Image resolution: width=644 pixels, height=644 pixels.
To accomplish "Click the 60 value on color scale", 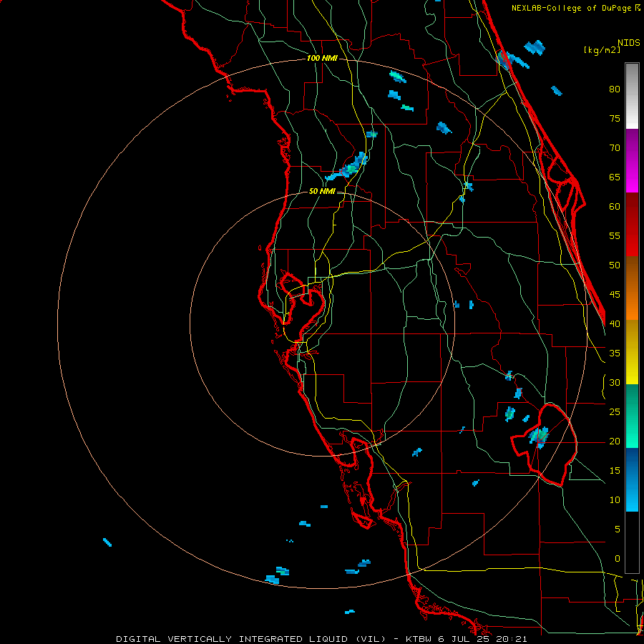I will [615, 207].
